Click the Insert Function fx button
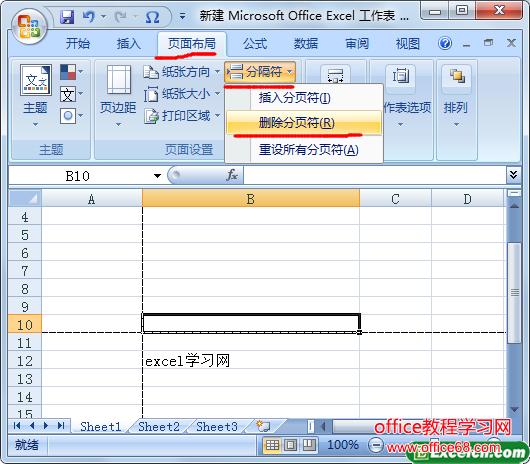 [x=232, y=175]
